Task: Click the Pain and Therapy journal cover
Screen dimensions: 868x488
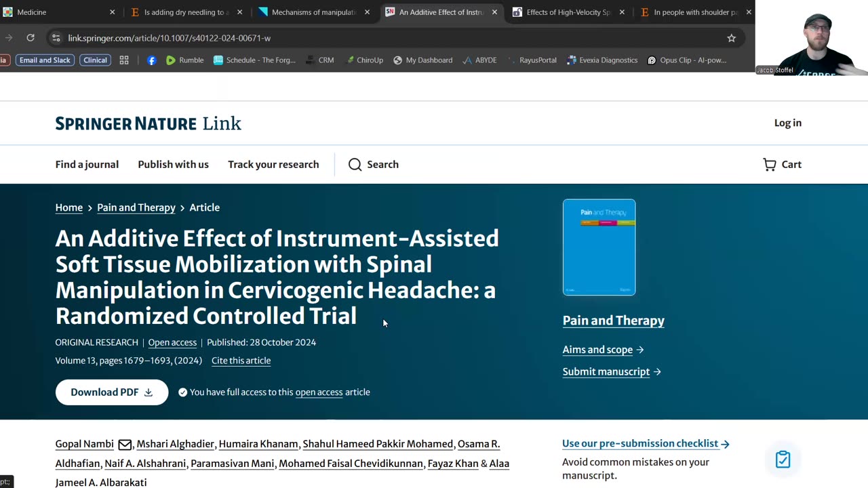Action: tap(599, 247)
